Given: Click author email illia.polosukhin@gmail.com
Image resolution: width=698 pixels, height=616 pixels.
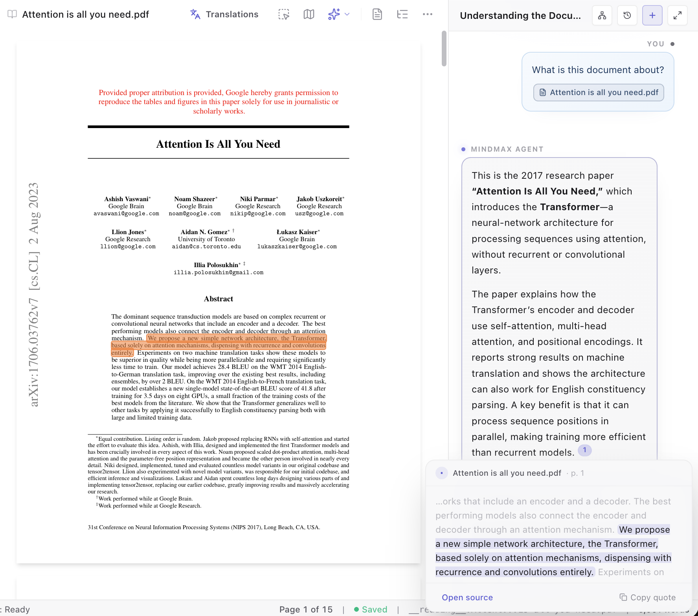Looking at the screenshot, I should (x=219, y=272).
